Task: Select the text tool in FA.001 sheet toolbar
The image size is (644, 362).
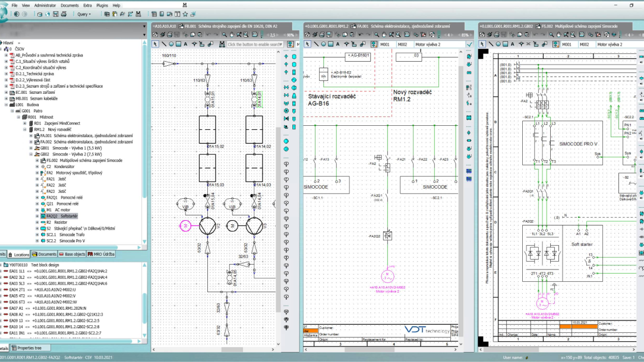Action: (x=337, y=44)
